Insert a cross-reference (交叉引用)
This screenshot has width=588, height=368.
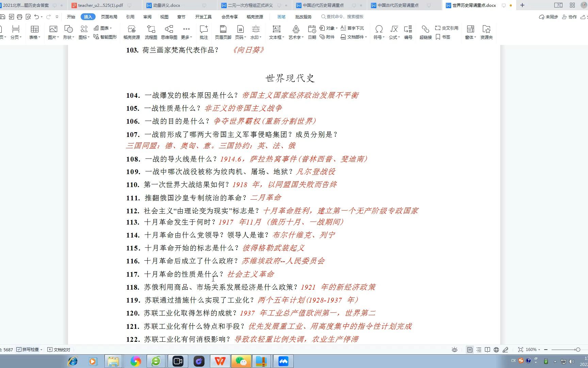447,28
